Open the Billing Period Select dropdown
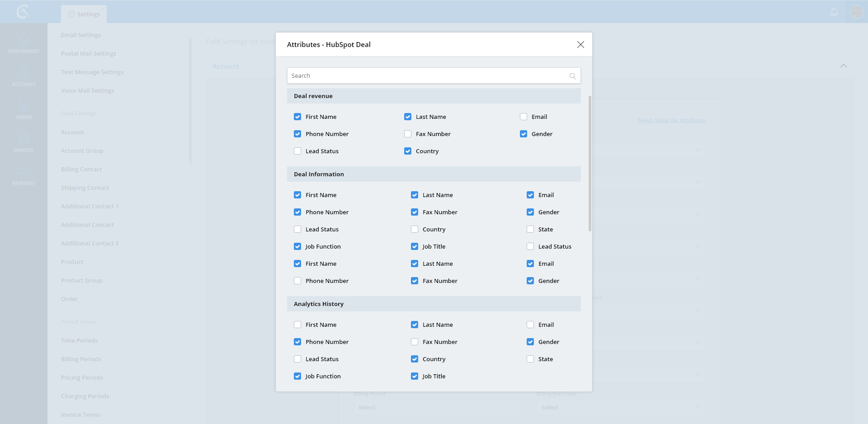This screenshot has height=424, width=868. [x=436, y=407]
